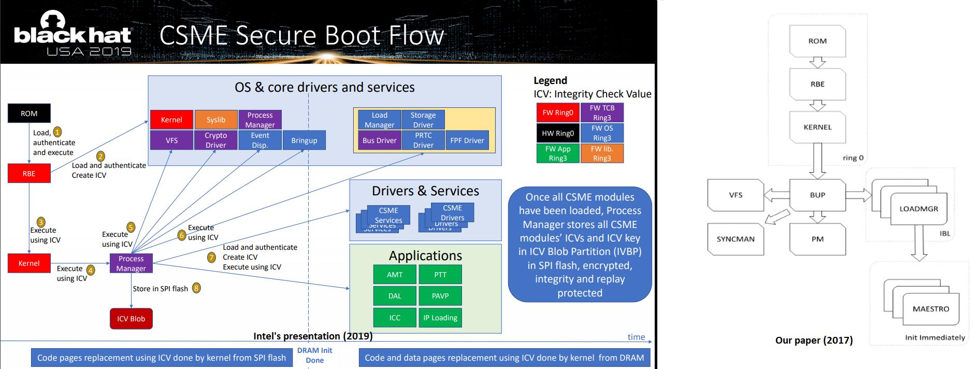980x369 pixels.
Task: Select the green ICC application box
Action: point(395,318)
